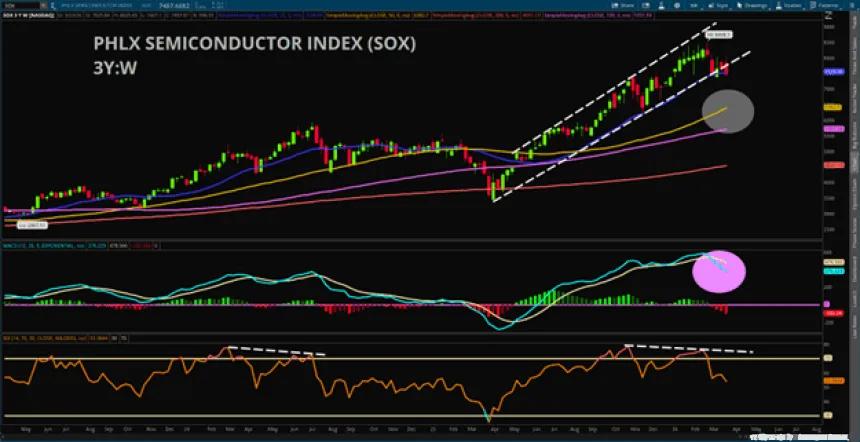Viewport: 860px width, 442px height.
Task: Click the symbol entry field showing SOX
Action: [x=21, y=5]
